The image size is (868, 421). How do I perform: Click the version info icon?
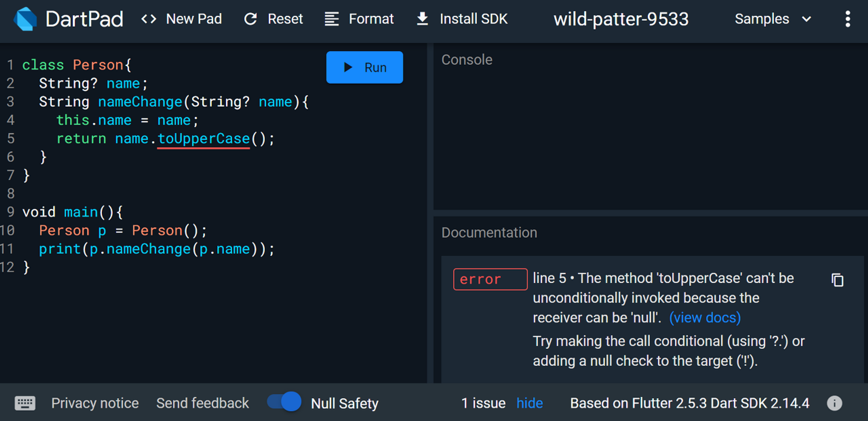point(834,403)
